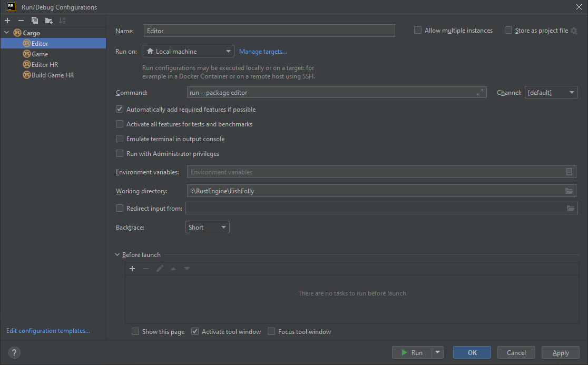Click the copy configuration icon

[x=35, y=21]
